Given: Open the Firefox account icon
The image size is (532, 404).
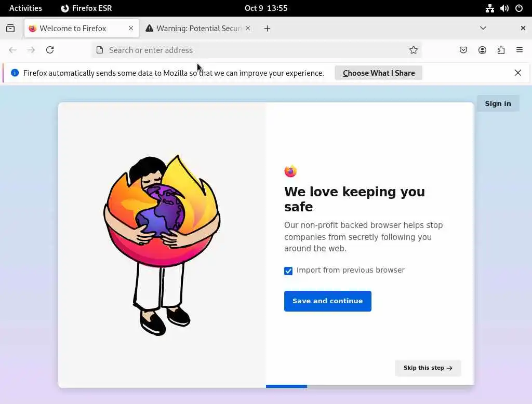Looking at the screenshot, I should (482, 50).
